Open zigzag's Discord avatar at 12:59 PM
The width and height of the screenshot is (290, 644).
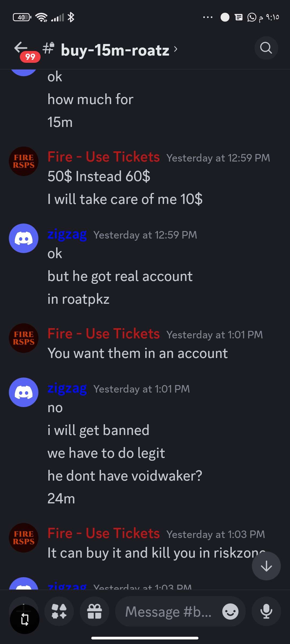click(24, 238)
